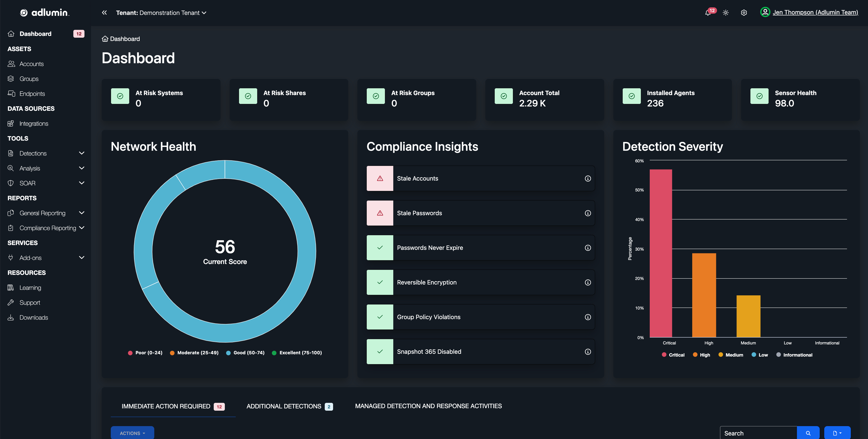868x439 pixels.
Task: Open settings gear icon in header
Action: (744, 13)
